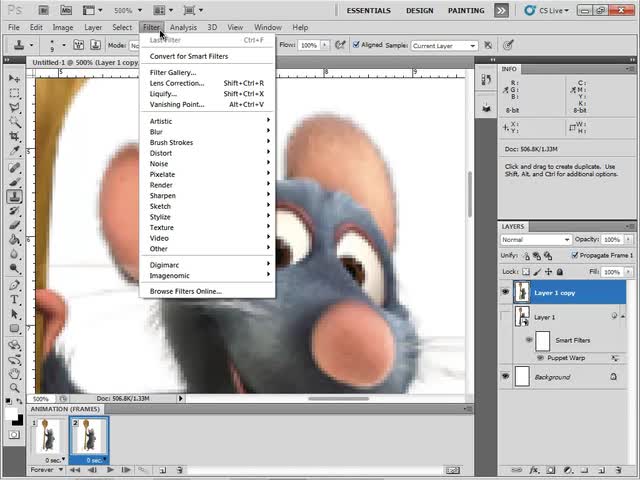Set foreground color swatch

(x=11, y=413)
